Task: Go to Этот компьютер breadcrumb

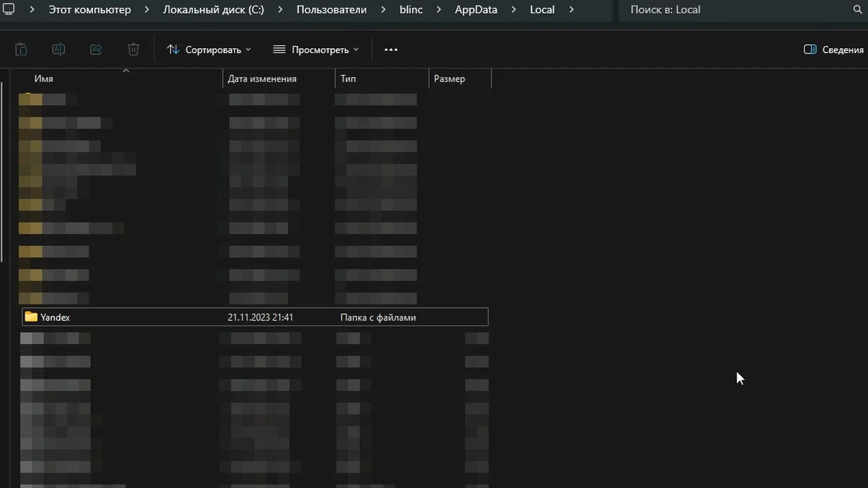Action: [x=90, y=10]
